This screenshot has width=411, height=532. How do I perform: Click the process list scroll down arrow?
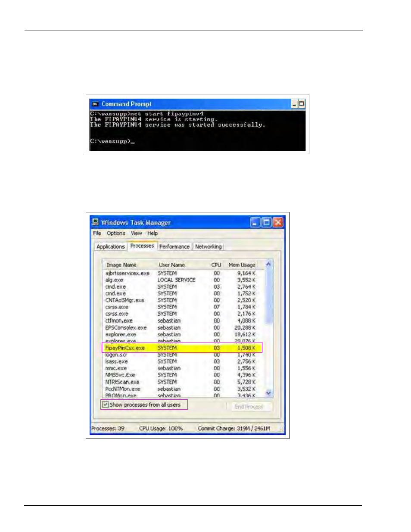[x=268, y=393]
